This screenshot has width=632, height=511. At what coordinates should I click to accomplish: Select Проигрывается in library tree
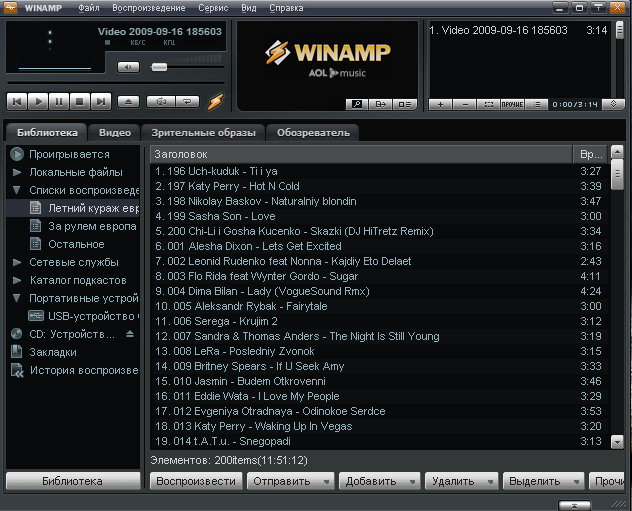pos(69,154)
